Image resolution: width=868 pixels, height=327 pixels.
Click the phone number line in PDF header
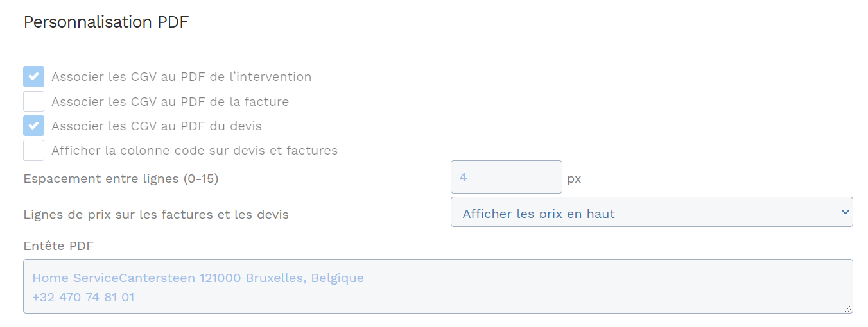coord(83,298)
